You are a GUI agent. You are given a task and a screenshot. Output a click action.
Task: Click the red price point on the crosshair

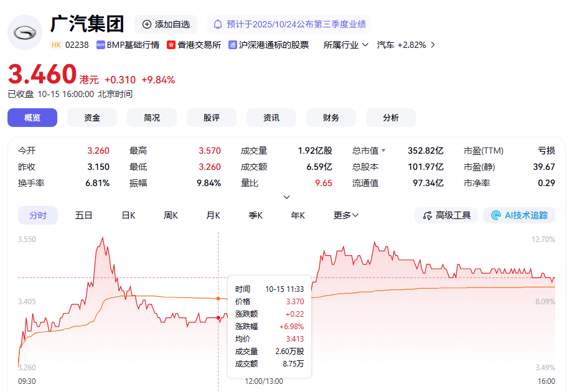(218, 317)
